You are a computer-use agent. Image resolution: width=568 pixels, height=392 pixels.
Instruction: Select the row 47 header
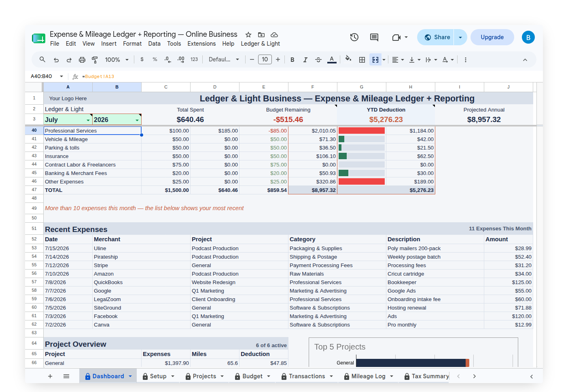point(34,190)
